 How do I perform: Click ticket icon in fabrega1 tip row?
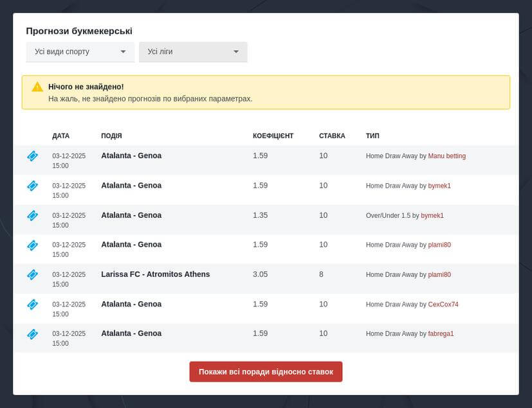32,334
